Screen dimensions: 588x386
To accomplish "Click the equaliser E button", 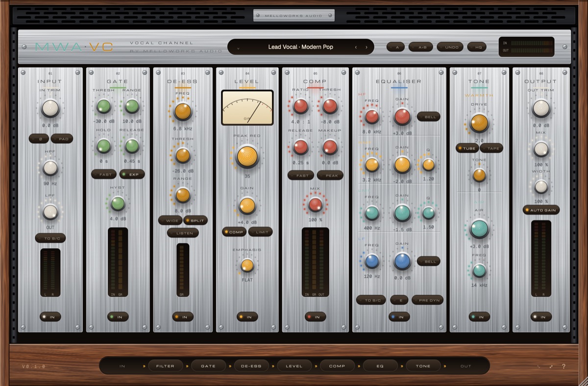I will (399, 300).
